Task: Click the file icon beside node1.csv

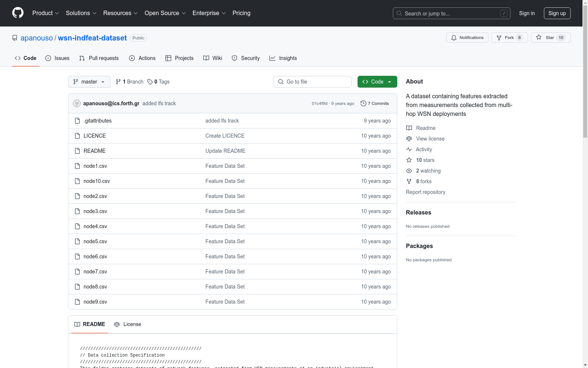Action: pyautogui.click(x=77, y=166)
